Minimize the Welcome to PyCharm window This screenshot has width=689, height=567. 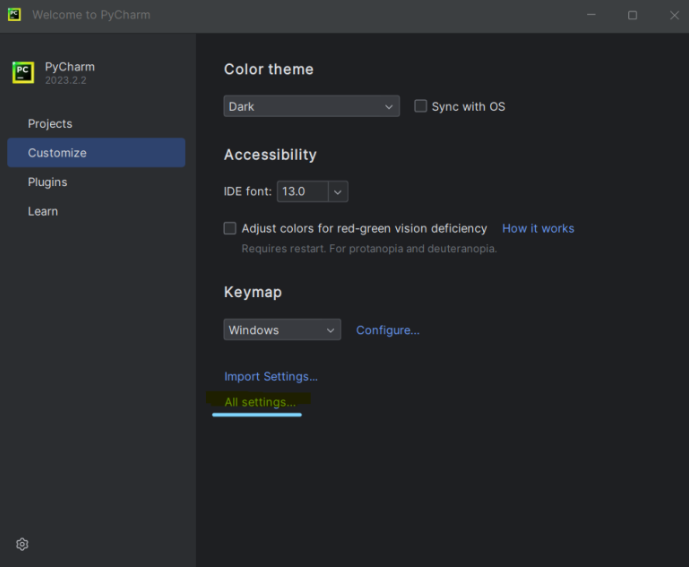(591, 15)
